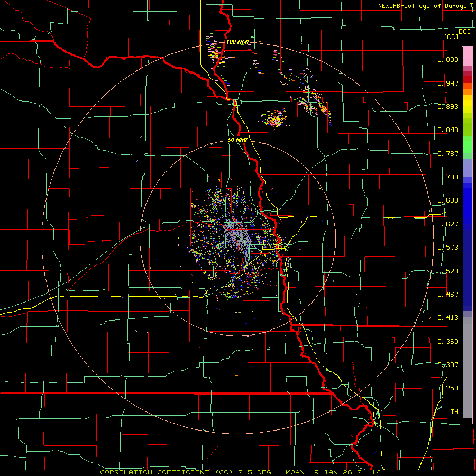Click the 0.467 scale value
Image resolution: width=476 pixels, height=476 pixels.
[x=448, y=295]
